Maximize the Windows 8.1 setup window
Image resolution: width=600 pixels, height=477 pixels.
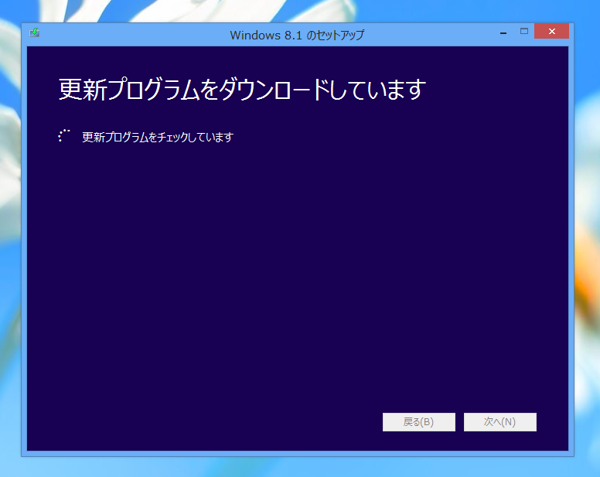pyautogui.click(x=524, y=31)
